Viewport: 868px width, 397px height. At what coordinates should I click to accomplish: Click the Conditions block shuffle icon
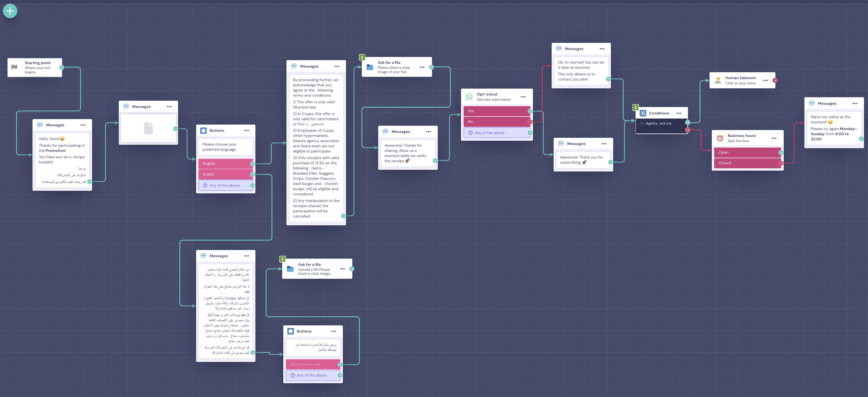pos(643,113)
